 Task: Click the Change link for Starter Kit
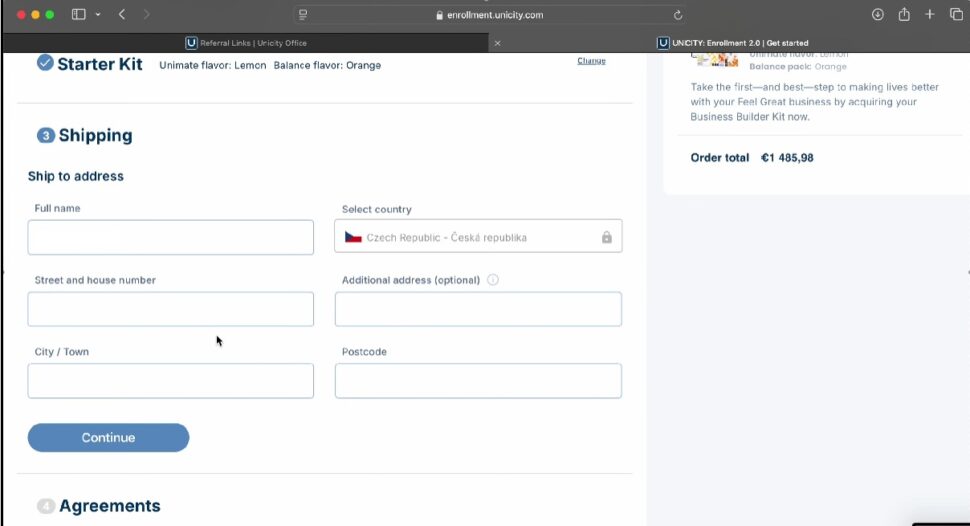(591, 61)
